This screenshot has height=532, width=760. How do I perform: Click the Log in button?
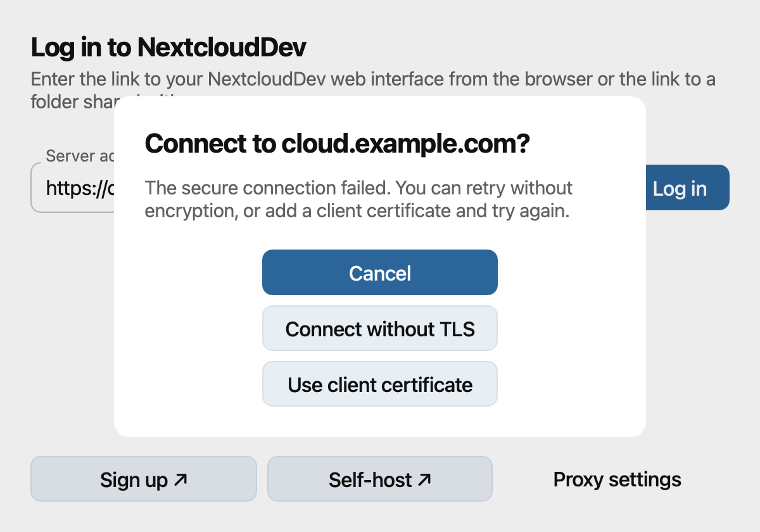coord(687,188)
